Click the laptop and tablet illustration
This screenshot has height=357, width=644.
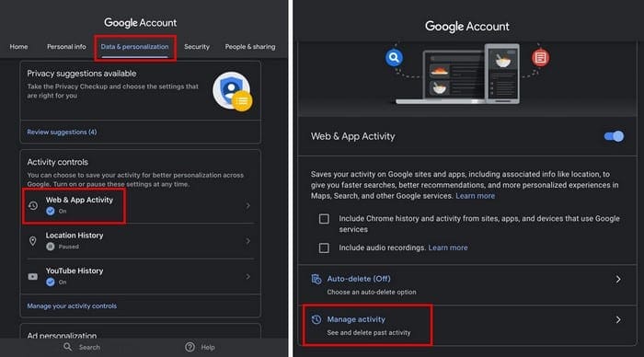457,74
